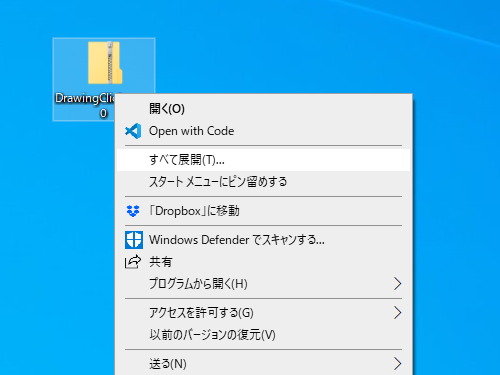This screenshot has height=375, width=500.
Task: Choose すべて展開(T)... to extract all
Action: [263, 160]
